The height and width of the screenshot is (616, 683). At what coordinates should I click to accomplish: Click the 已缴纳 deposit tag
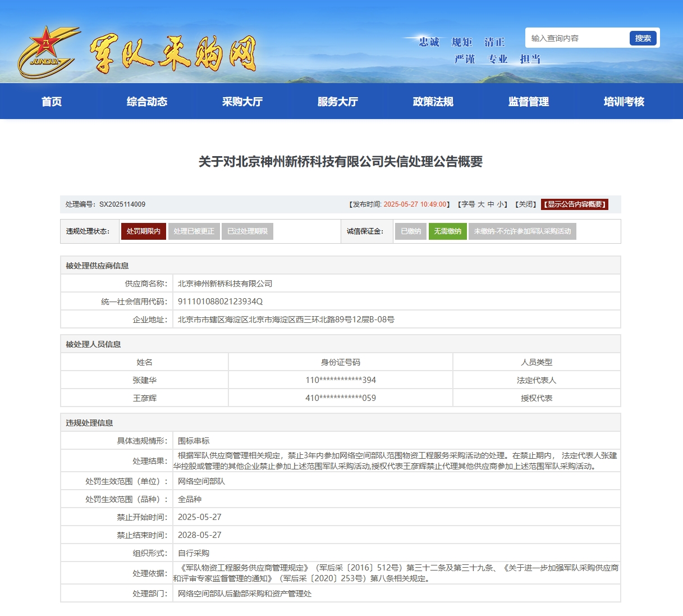click(411, 231)
